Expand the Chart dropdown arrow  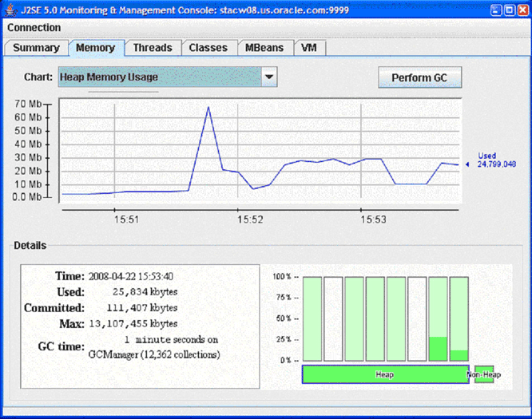(269, 77)
